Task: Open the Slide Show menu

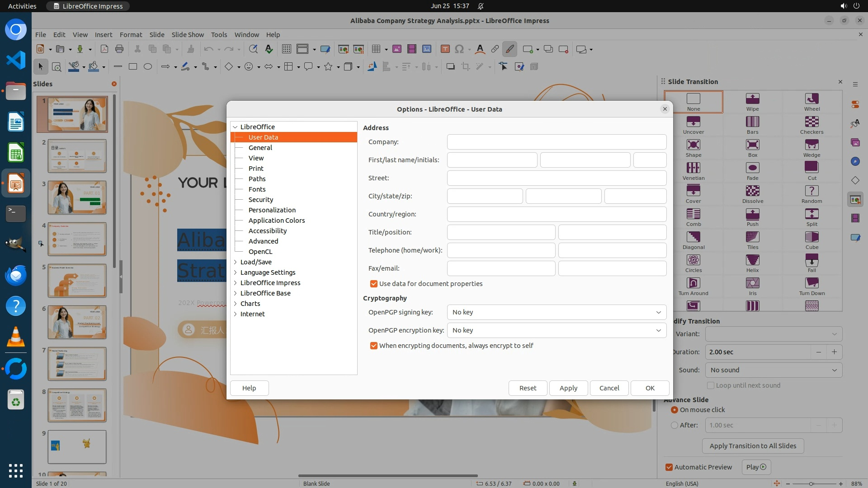Action: tap(188, 34)
